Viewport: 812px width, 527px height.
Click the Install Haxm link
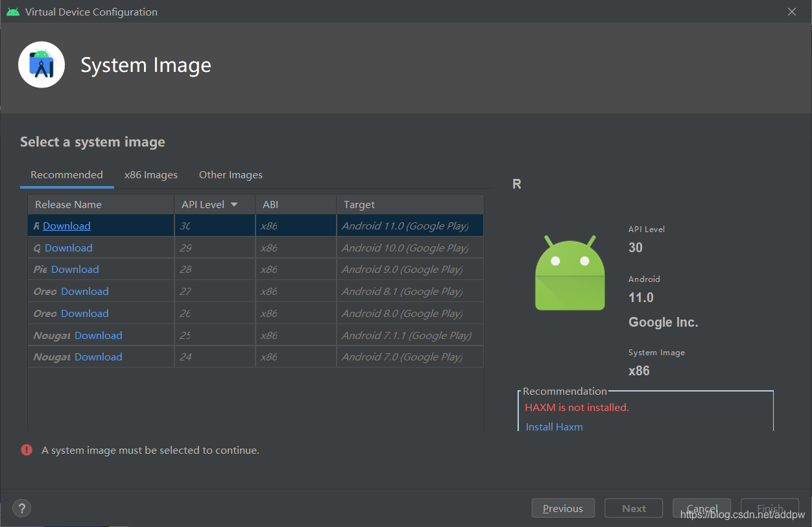point(555,427)
